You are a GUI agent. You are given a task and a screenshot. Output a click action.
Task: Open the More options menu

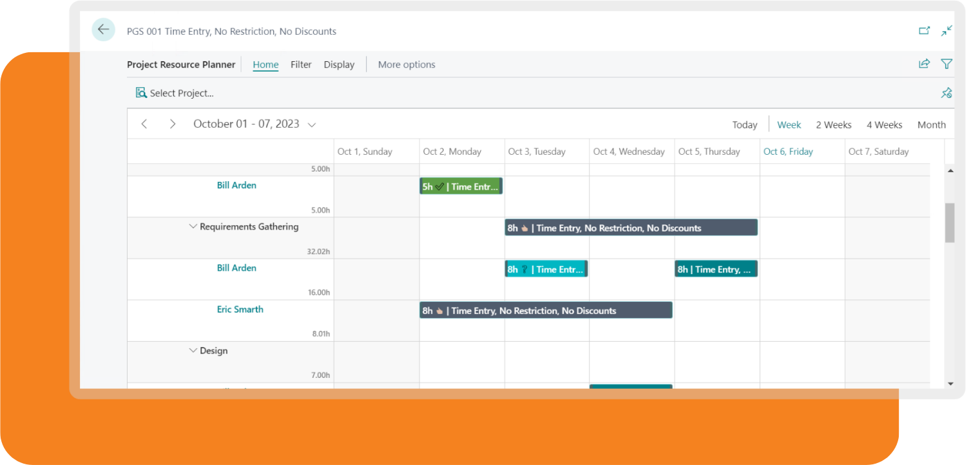pos(407,64)
